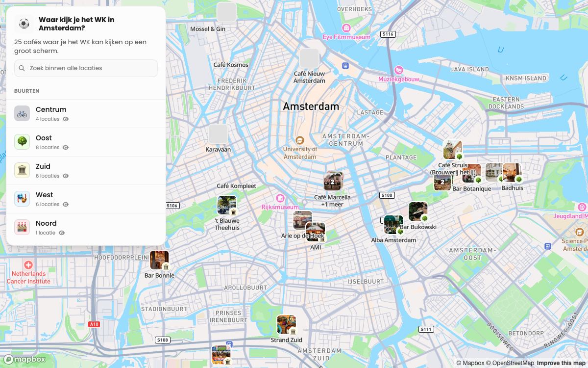Open the © Mapbox attribution link
Viewport: 588px width, 368px height.
coord(470,363)
